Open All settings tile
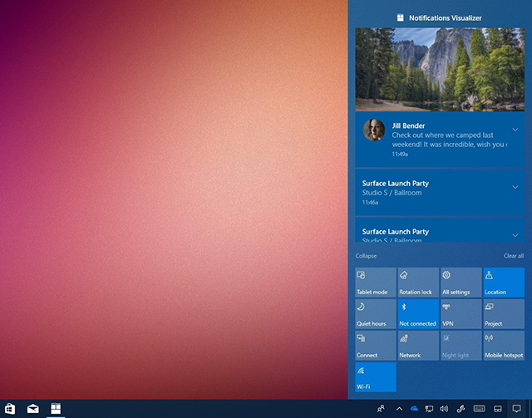This screenshot has height=418, width=532. 461,283
